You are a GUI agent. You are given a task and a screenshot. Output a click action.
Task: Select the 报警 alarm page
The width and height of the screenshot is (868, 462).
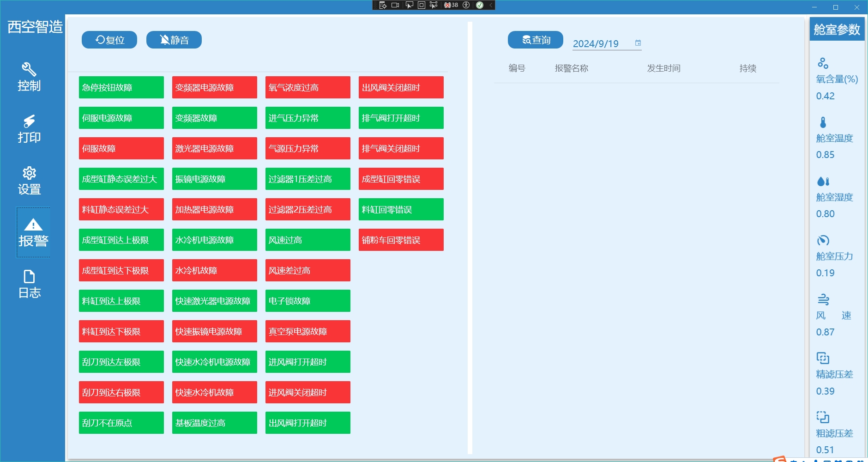tap(33, 232)
